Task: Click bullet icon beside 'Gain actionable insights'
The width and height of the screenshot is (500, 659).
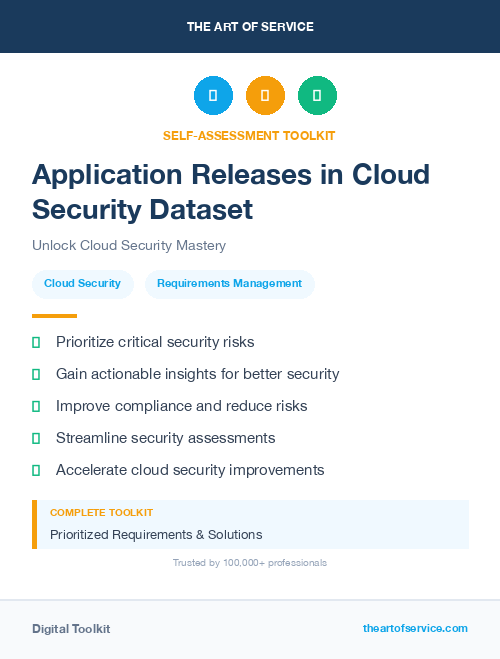Action: pyautogui.click(x=36, y=374)
